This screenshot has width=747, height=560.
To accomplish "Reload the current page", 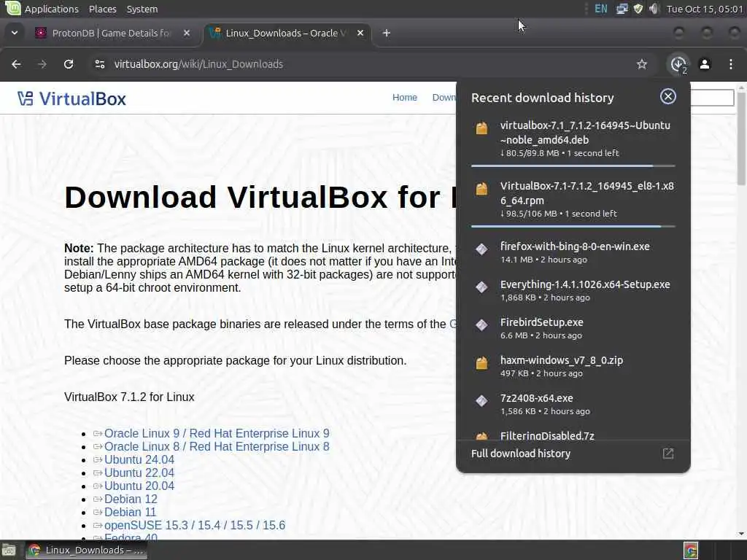I will click(x=69, y=64).
